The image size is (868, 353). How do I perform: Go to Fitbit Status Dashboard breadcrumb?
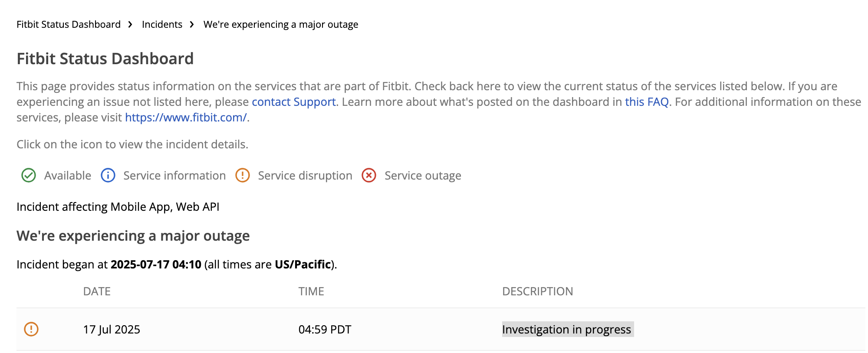pyautogui.click(x=69, y=24)
